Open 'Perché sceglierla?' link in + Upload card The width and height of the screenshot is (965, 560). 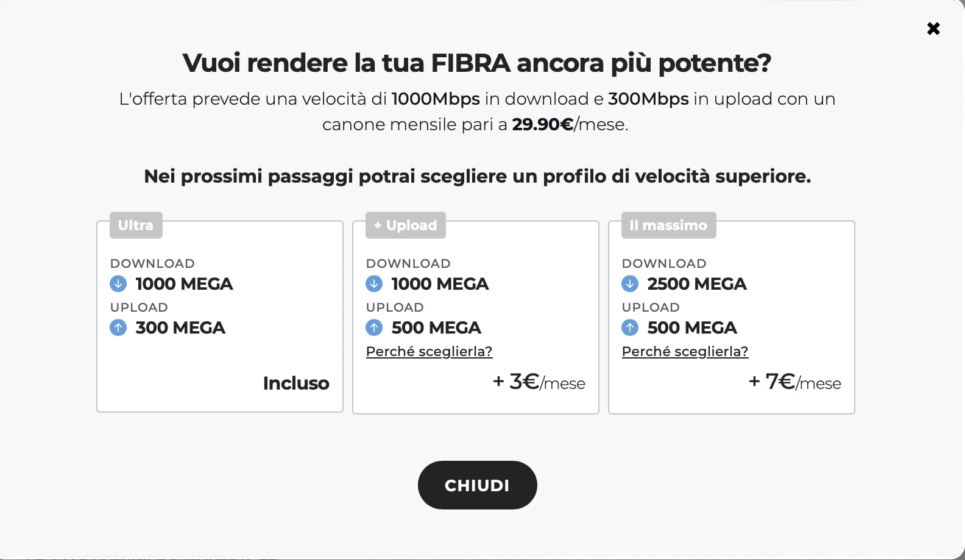[x=429, y=351]
